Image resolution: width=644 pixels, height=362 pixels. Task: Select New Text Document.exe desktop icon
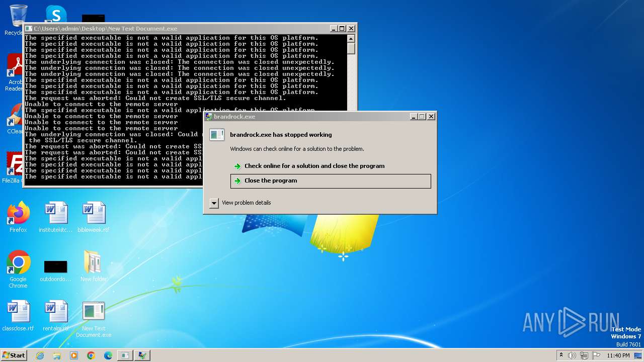94,319
